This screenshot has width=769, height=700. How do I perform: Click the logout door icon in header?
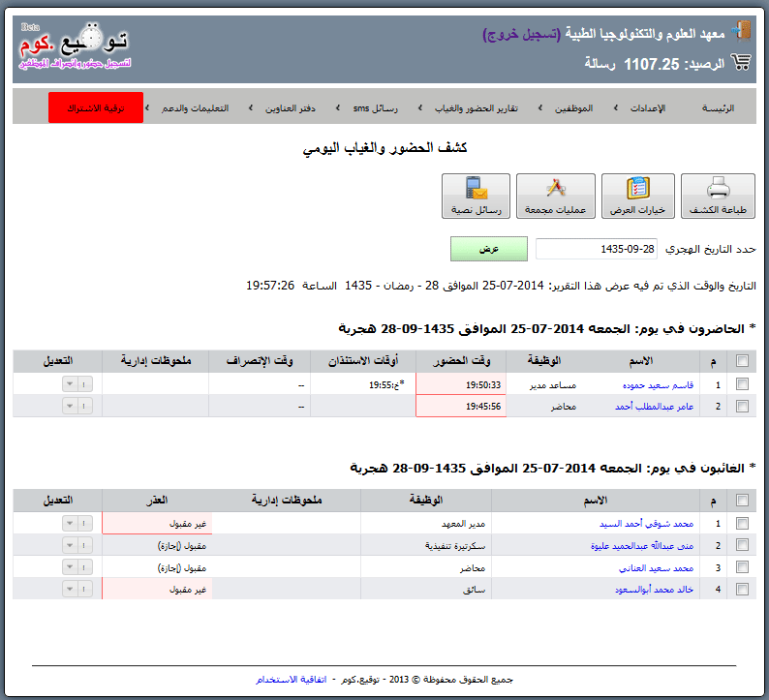tap(741, 30)
